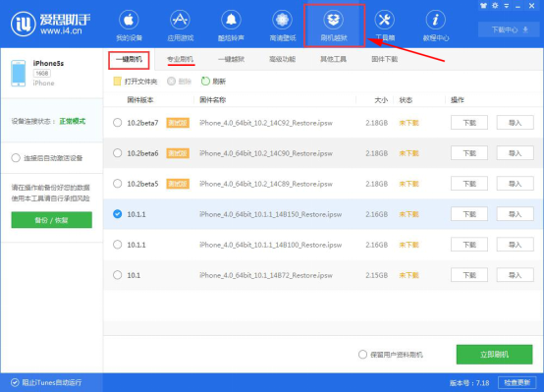The height and width of the screenshot is (392, 544).
Task: Click 测试版 badge on 10.2beta7 row
Action: pos(178,123)
